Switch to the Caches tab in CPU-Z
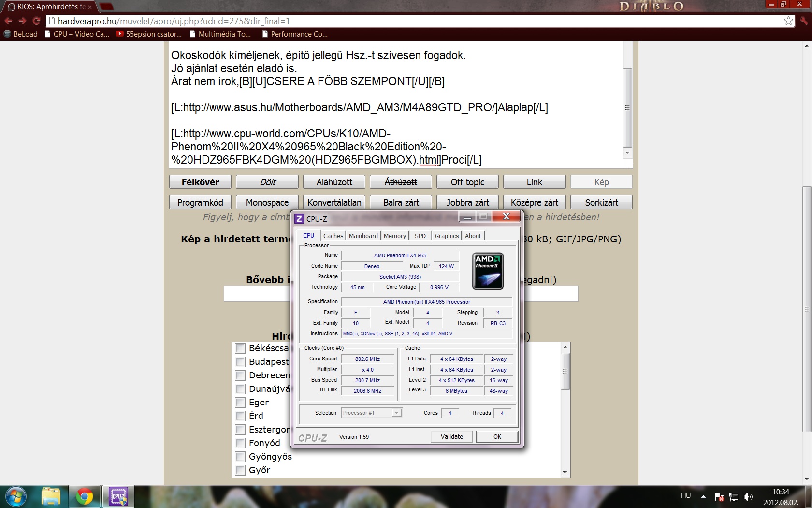This screenshot has width=812, height=508. click(x=333, y=236)
